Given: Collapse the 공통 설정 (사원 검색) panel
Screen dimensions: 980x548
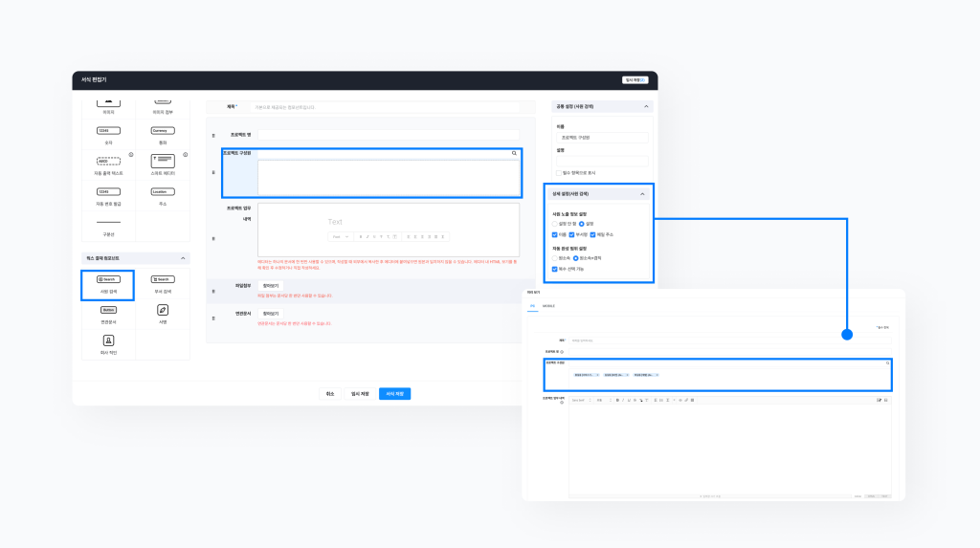Looking at the screenshot, I should pos(646,107).
